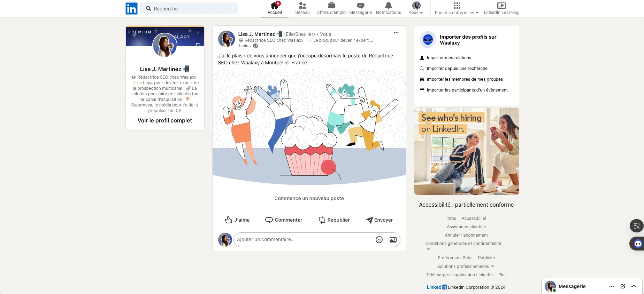Click the calendar icon beside Importer les participants
The height and width of the screenshot is (294, 644).
[422, 90]
